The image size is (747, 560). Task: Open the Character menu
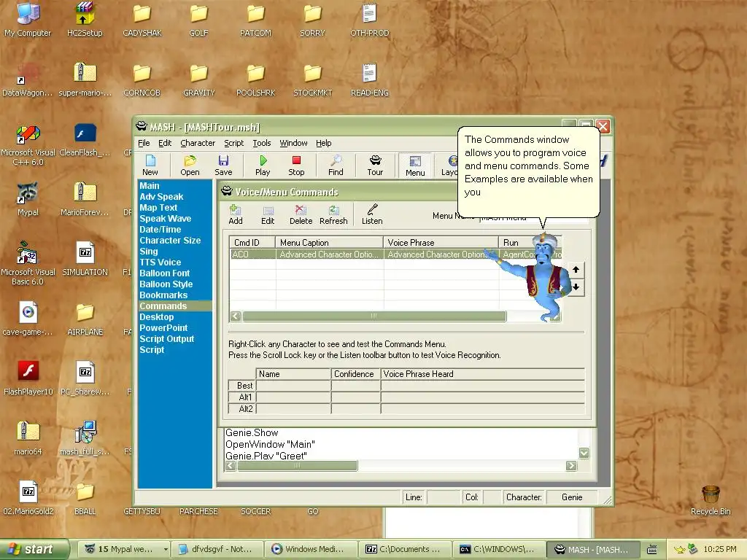(198, 143)
